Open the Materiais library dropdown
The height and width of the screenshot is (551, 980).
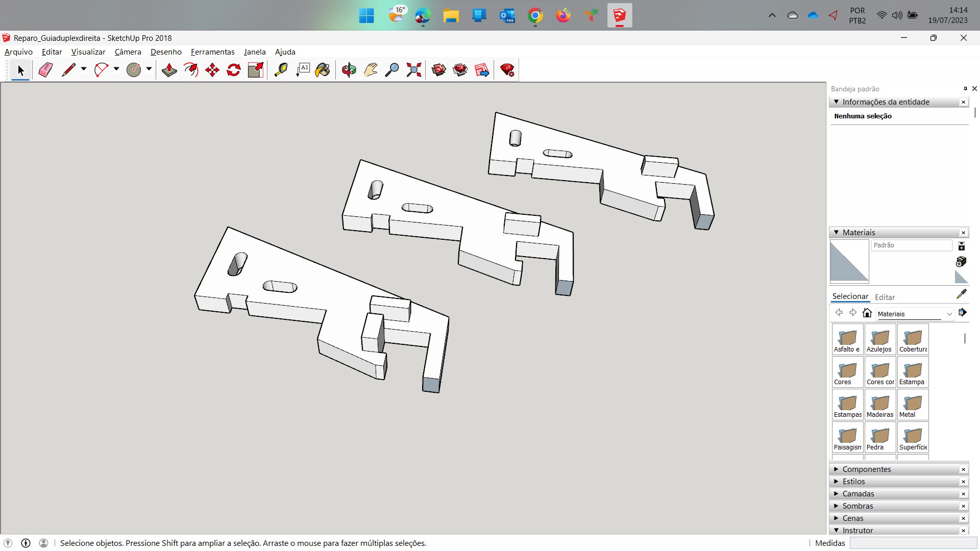[x=949, y=314]
